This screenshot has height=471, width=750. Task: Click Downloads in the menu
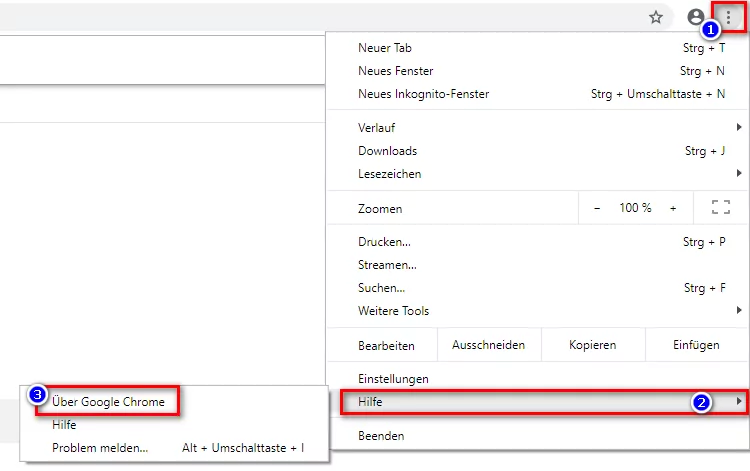tap(388, 151)
